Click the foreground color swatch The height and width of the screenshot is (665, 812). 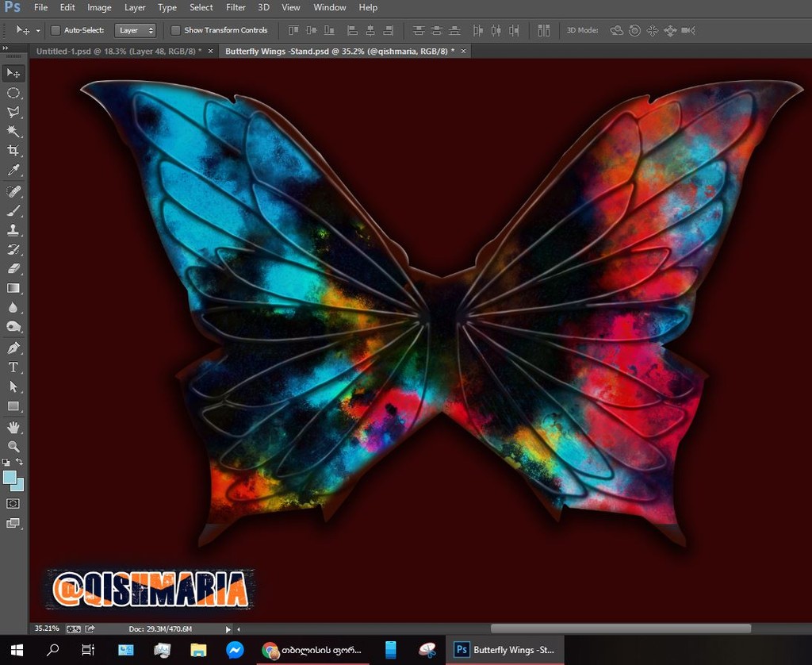click(x=10, y=477)
